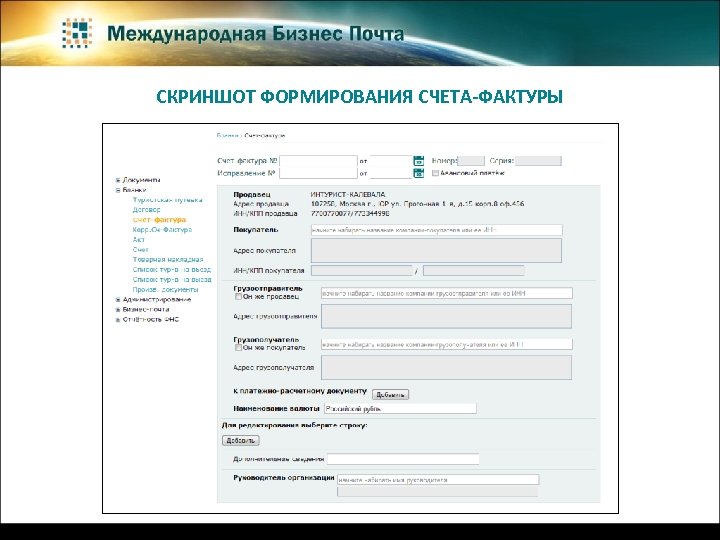Click Добавить below 'Для редактирования выберите строку'
The height and width of the screenshot is (540, 720).
241,441
